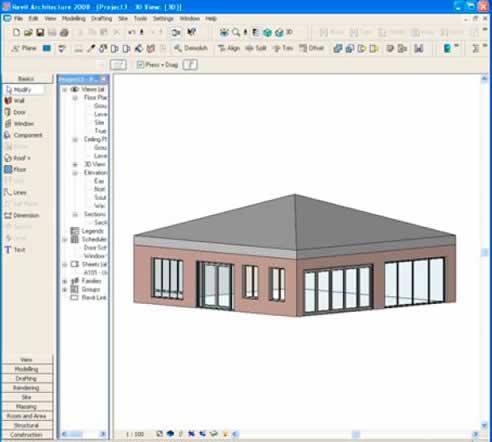Collapse the Views (all) tree node
Image resolution: width=492 pixels, height=442 pixels.
click(65, 89)
